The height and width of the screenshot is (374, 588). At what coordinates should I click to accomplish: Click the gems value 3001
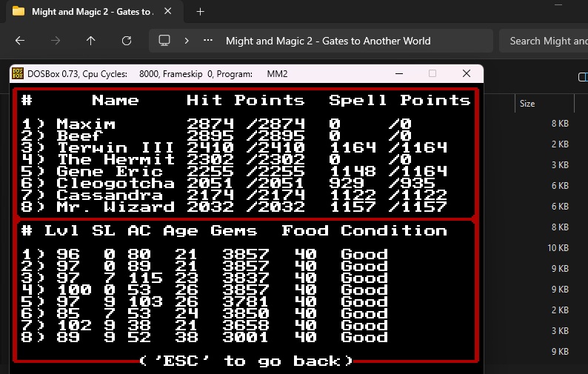point(246,337)
